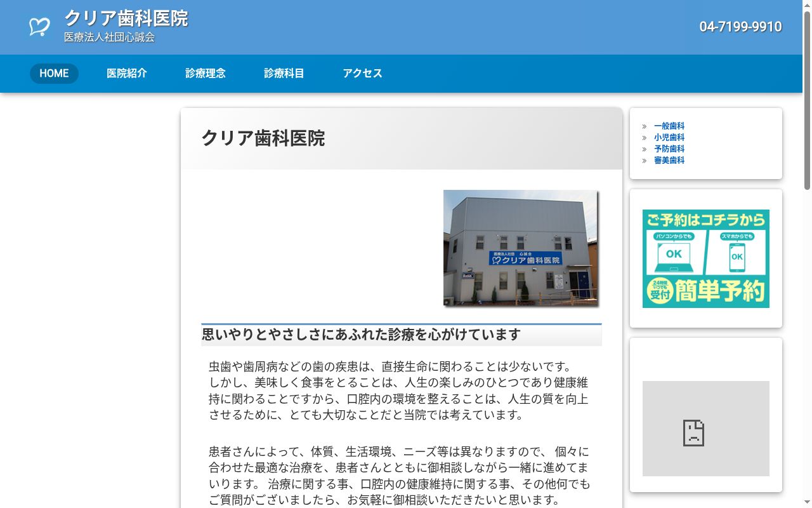Open the 診療科目 menu item
The width and height of the screenshot is (812, 508).
(284, 74)
